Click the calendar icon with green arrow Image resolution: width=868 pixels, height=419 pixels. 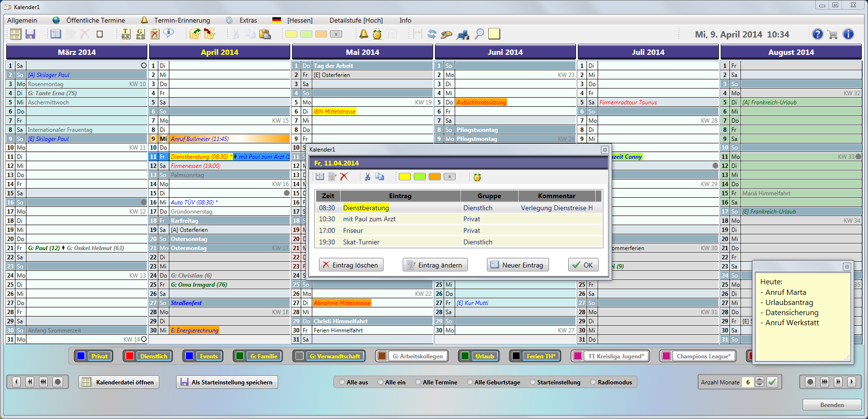(x=195, y=34)
